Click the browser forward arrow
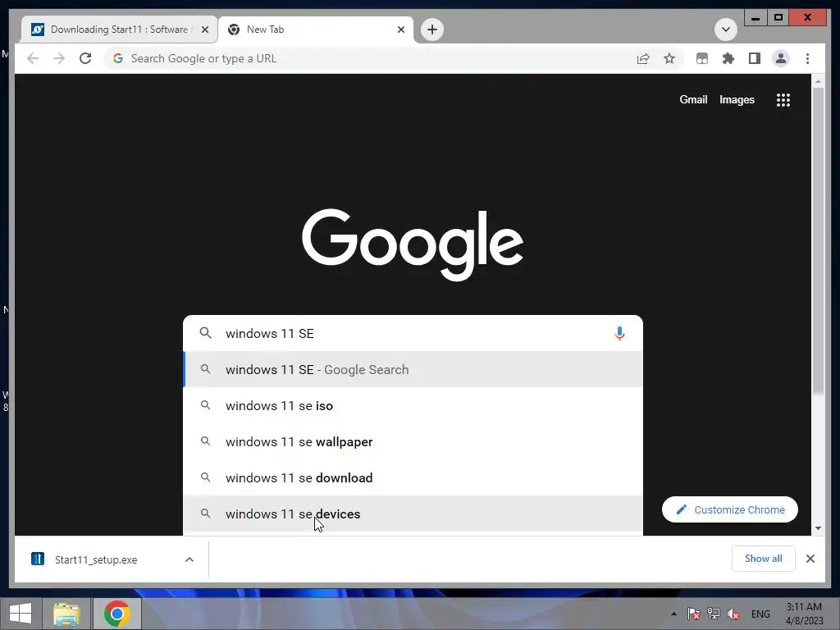The image size is (840, 630). (59, 58)
